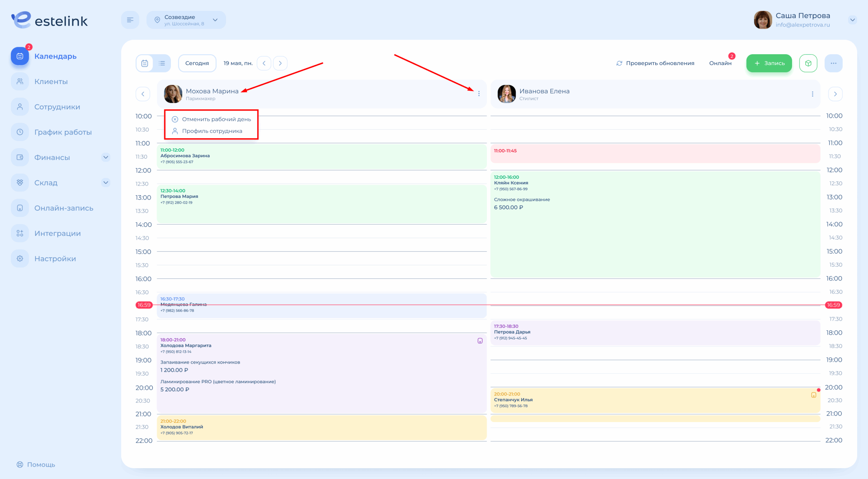The width and height of the screenshot is (868, 479).
Task: Select Профиль сотрудника menu item
Action: coord(207,131)
